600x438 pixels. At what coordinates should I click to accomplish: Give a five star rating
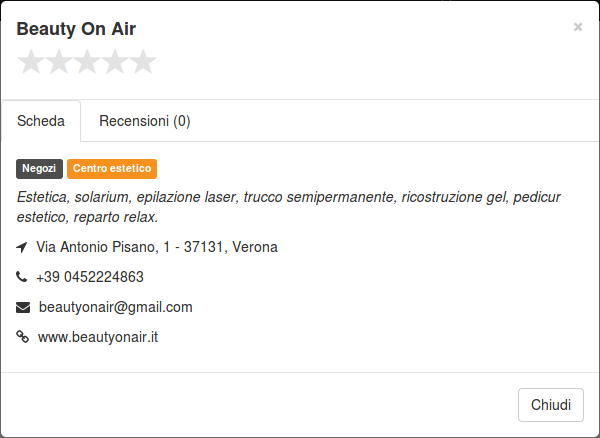tap(143, 62)
